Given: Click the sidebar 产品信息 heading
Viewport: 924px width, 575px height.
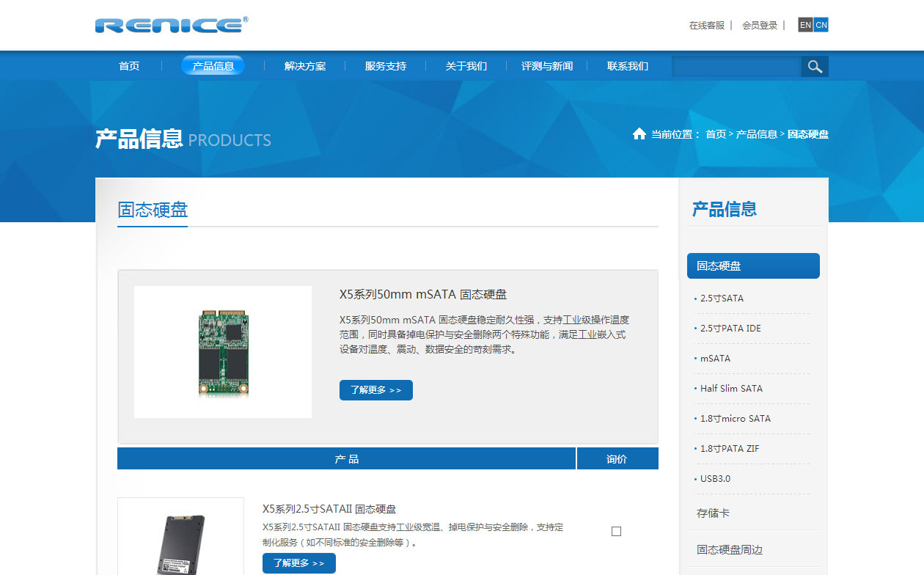Looking at the screenshot, I should coord(725,209).
